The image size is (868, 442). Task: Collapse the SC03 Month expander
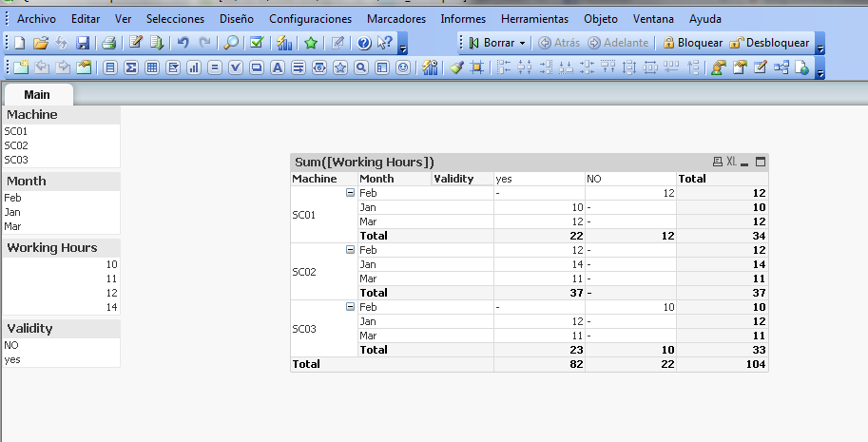tap(350, 306)
